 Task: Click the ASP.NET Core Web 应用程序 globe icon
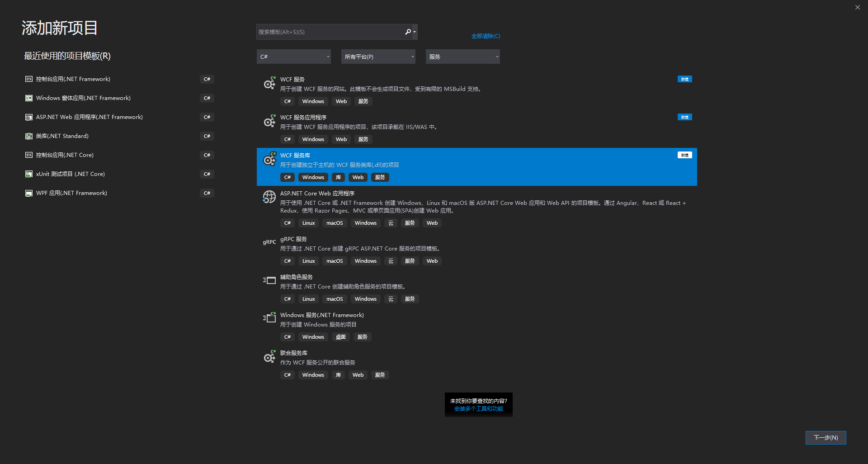[269, 197]
